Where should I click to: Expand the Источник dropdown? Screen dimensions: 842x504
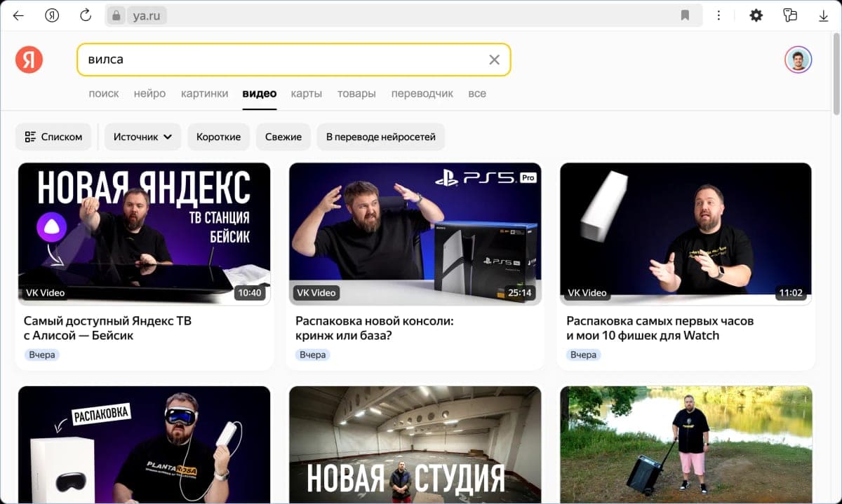pyautogui.click(x=143, y=137)
